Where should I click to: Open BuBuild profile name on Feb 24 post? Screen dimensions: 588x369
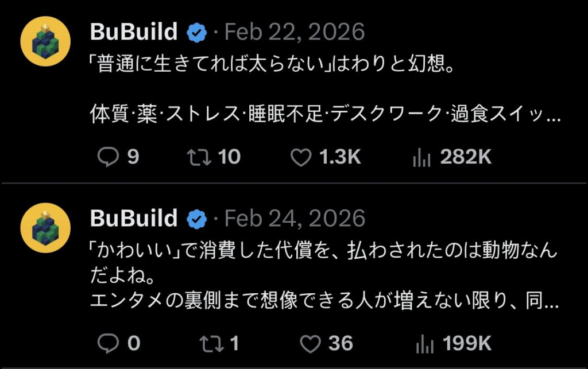click(x=134, y=218)
